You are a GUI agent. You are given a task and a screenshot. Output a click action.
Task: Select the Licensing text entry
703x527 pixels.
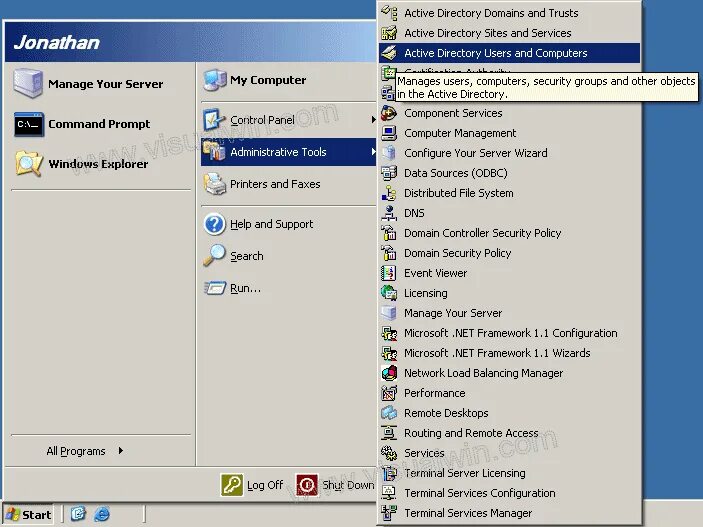click(425, 293)
